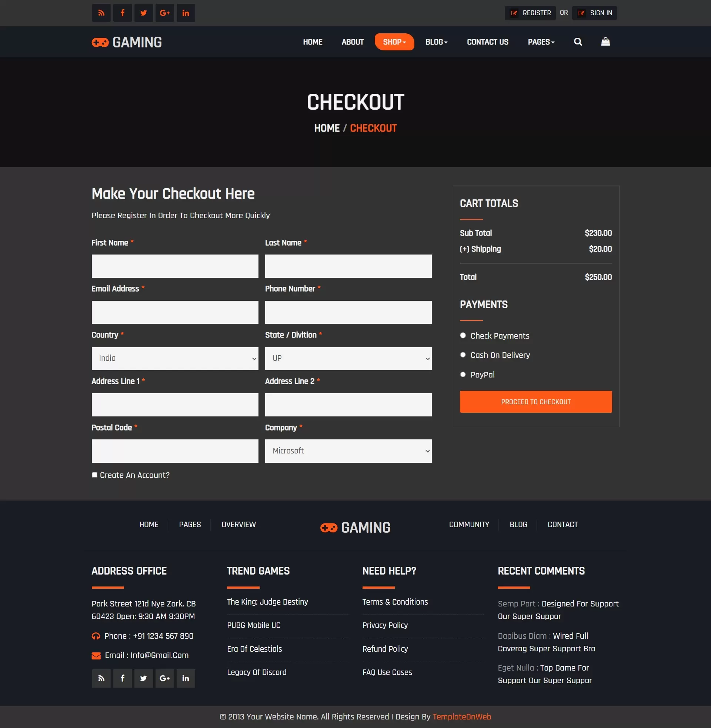This screenshot has width=711, height=728.
Task: Click the RSS icon in top bar
Action: pos(101,13)
